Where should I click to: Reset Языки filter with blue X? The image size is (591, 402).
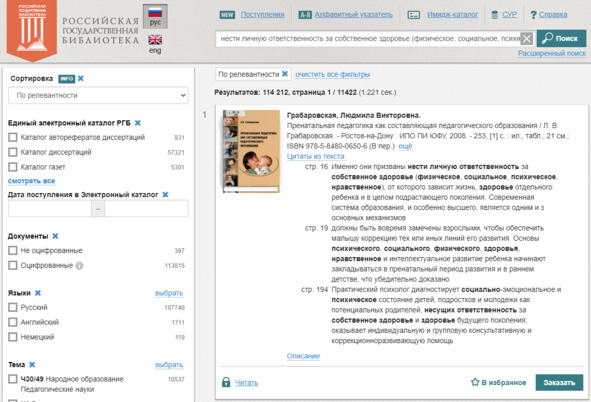38,293
